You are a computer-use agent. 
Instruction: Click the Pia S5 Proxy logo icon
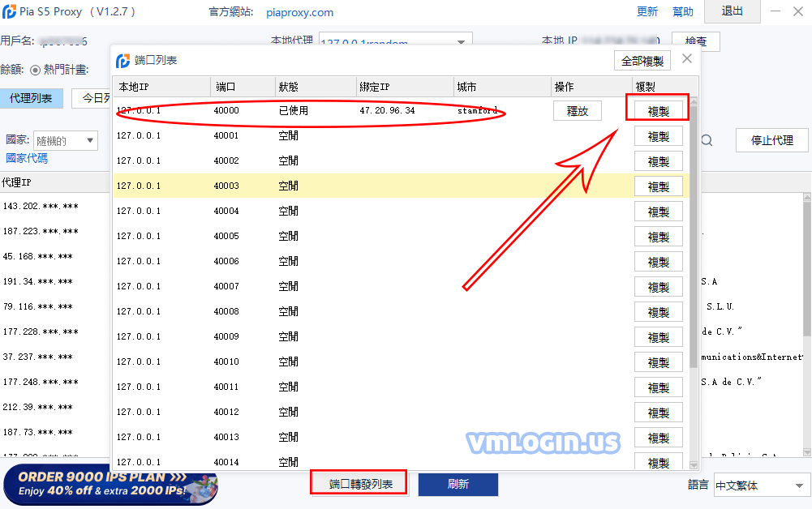click(9, 11)
